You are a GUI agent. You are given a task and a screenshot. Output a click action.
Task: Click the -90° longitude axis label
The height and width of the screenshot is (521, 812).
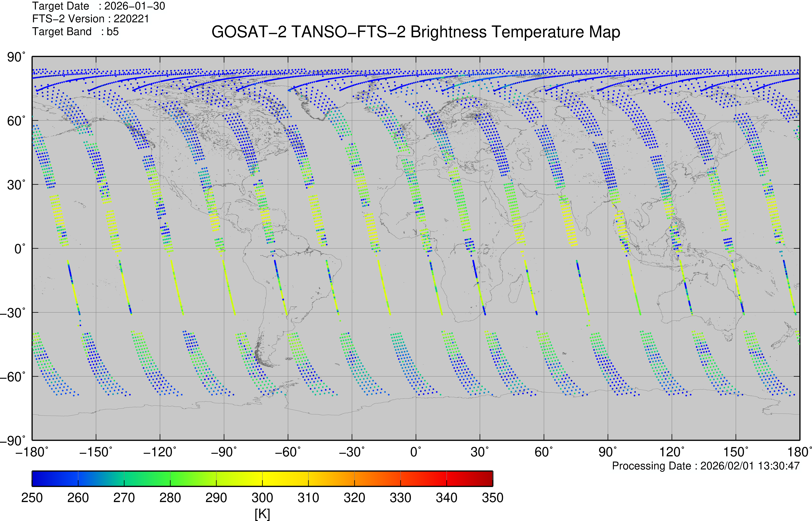pos(224,452)
